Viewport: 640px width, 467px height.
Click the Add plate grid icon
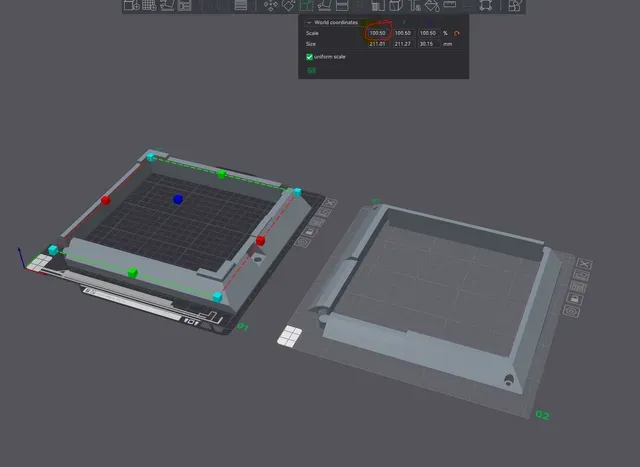tap(149, 5)
